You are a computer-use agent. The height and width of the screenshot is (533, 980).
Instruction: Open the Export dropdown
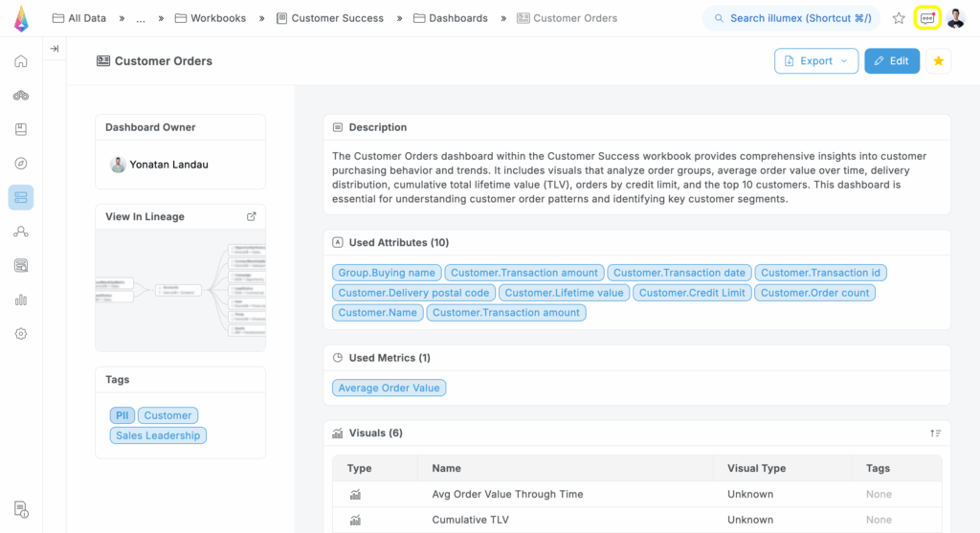815,61
